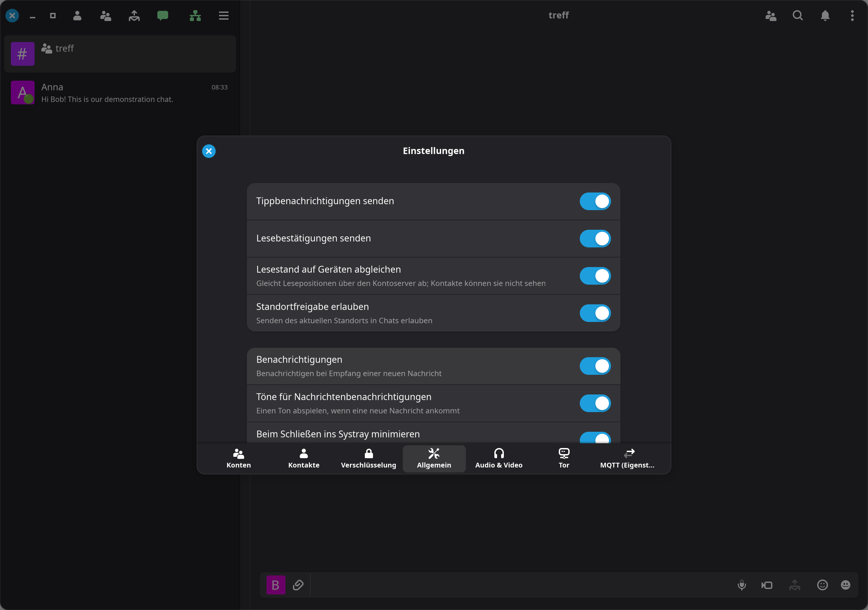Show group members icon in chat header
The width and height of the screenshot is (868, 610).
click(771, 16)
